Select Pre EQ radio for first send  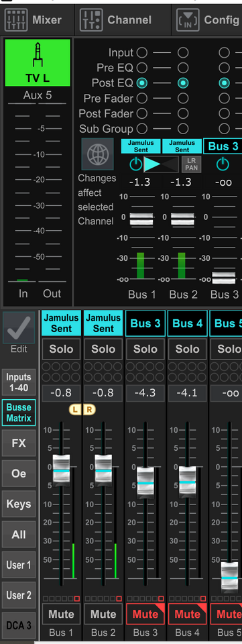tap(142, 68)
